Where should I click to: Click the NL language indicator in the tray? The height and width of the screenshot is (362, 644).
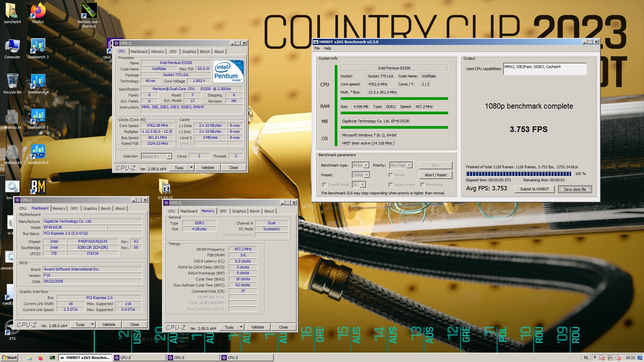coord(586,358)
